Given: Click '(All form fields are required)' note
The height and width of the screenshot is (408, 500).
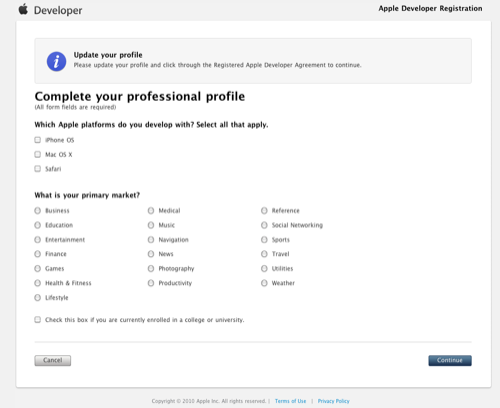Looking at the screenshot, I should (75, 107).
